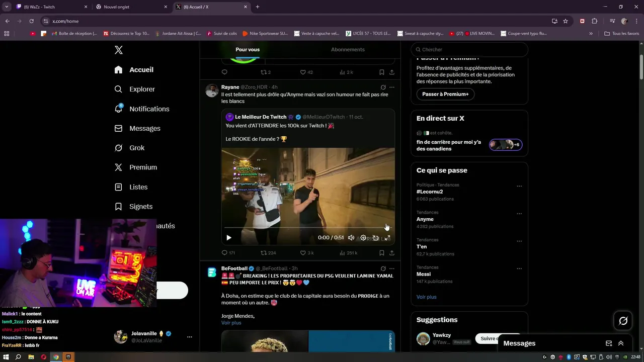Show more bookmarks chevron
This screenshot has height=362, width=644.
coord(591,34)
